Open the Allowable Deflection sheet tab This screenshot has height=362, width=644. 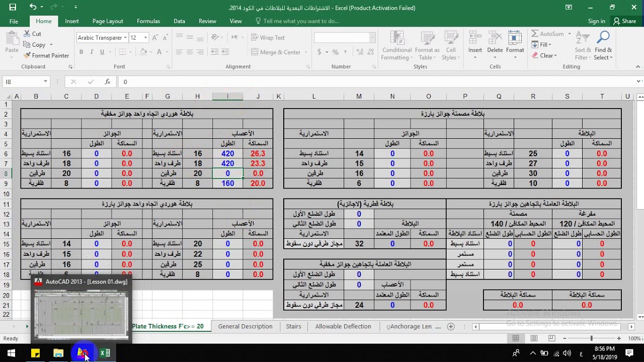343,326
